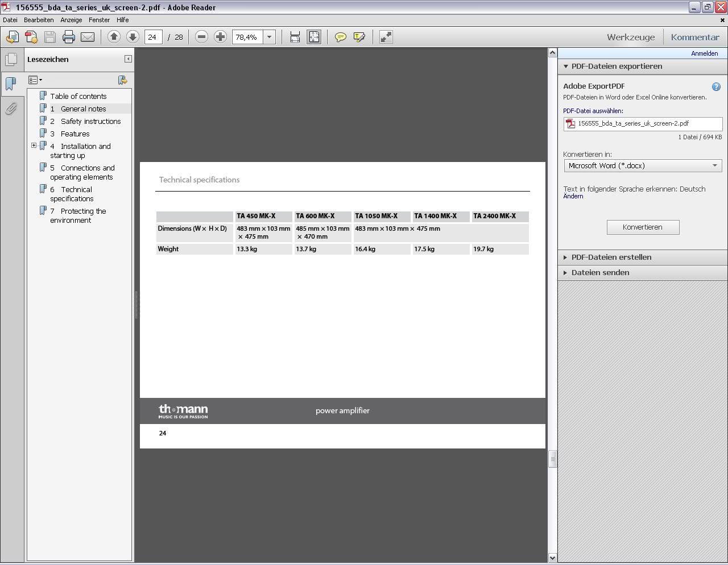Add a sticky note comment
Viewport: 728px width, 565px height.
(x=340, y=37)
